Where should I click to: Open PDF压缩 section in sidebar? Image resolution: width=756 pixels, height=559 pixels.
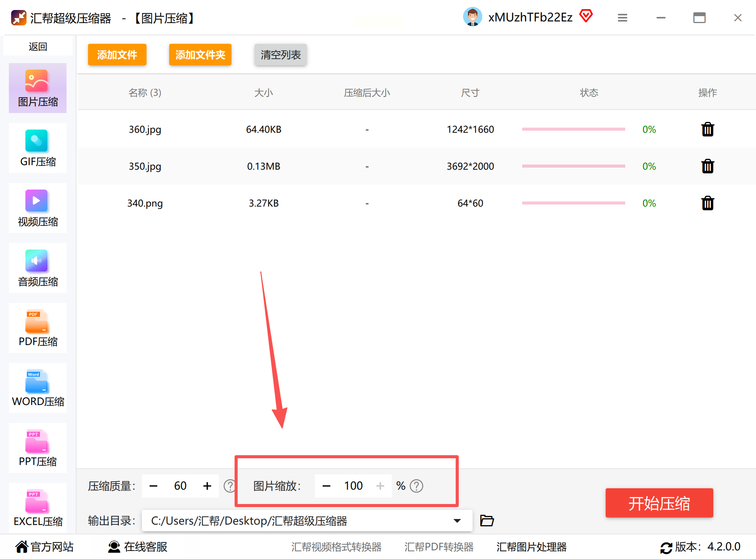click(x=38, y=328)
